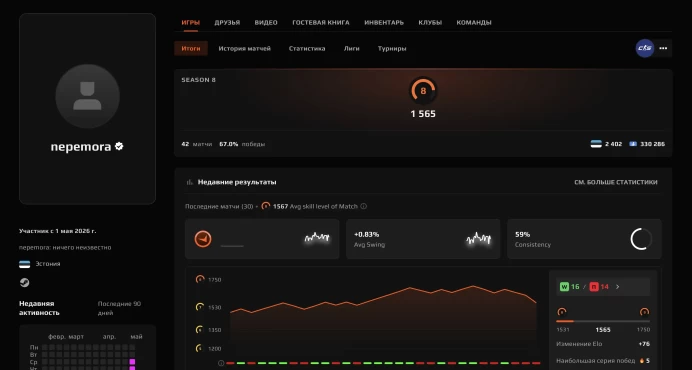Click the SEASON 8 label

click(199, 80)
